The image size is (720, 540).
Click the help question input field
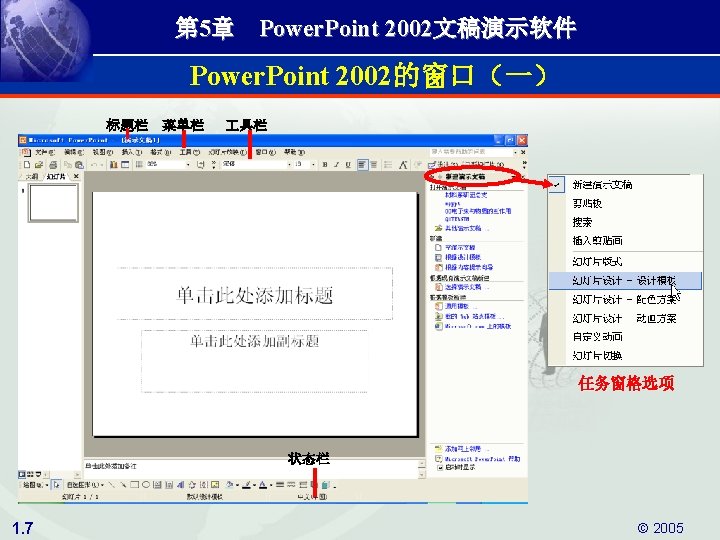(471, 152)
